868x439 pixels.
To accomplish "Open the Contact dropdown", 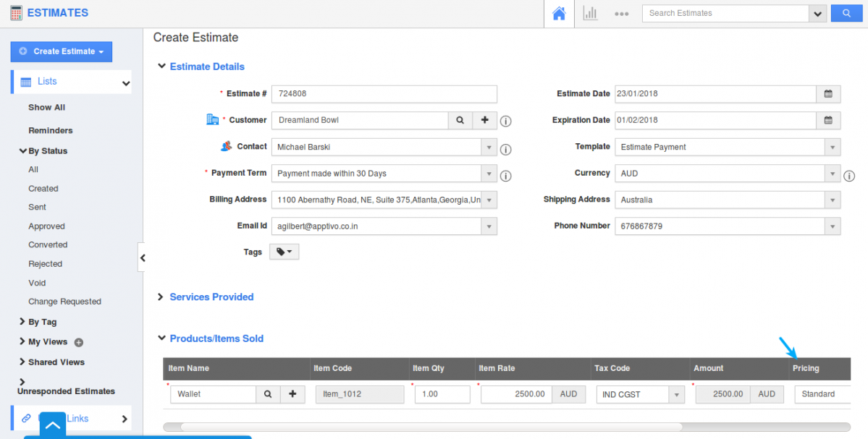I will (489, 147).
